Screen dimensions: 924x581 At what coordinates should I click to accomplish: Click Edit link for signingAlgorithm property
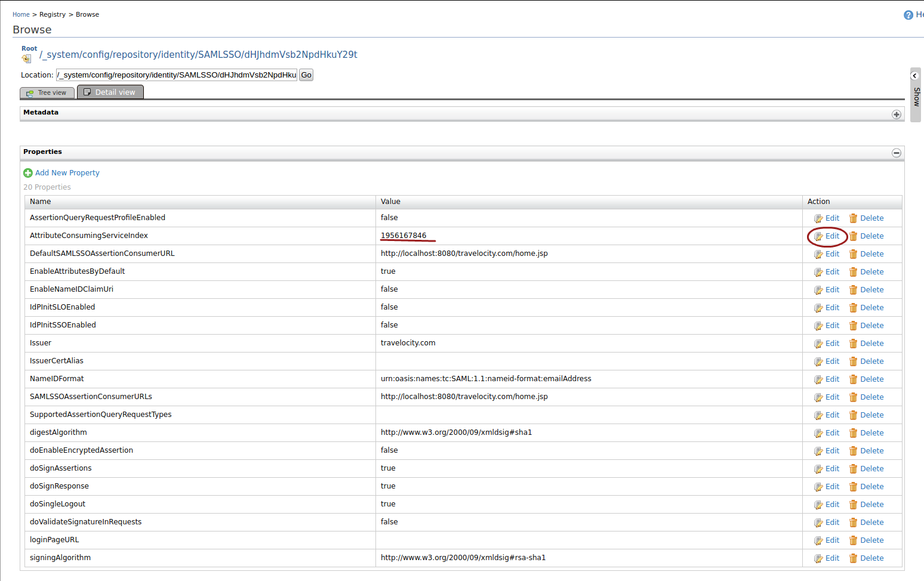[832, 558]
